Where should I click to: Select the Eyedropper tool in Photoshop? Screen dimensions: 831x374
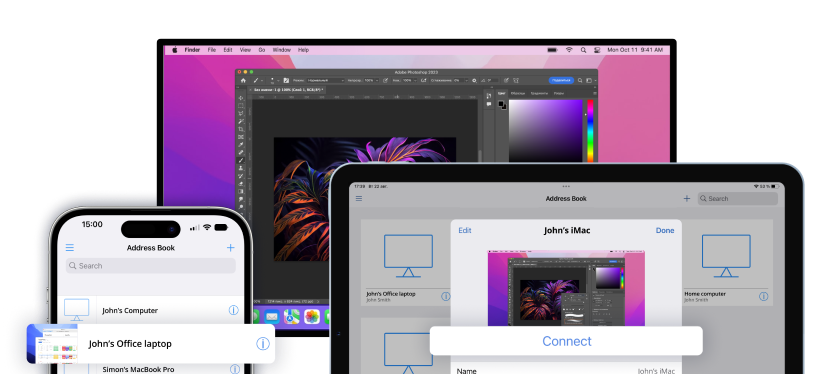241,145
